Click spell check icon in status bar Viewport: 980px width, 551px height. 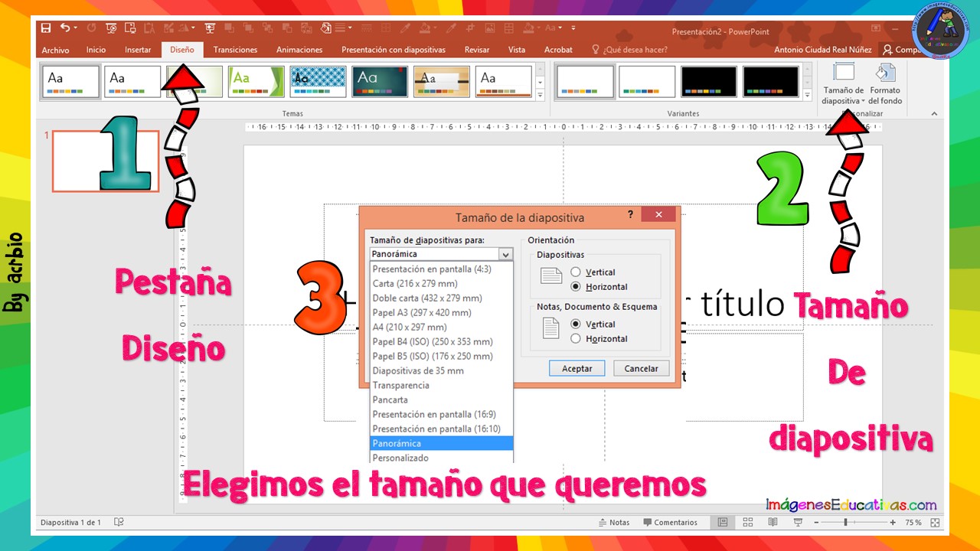[119, 523]
